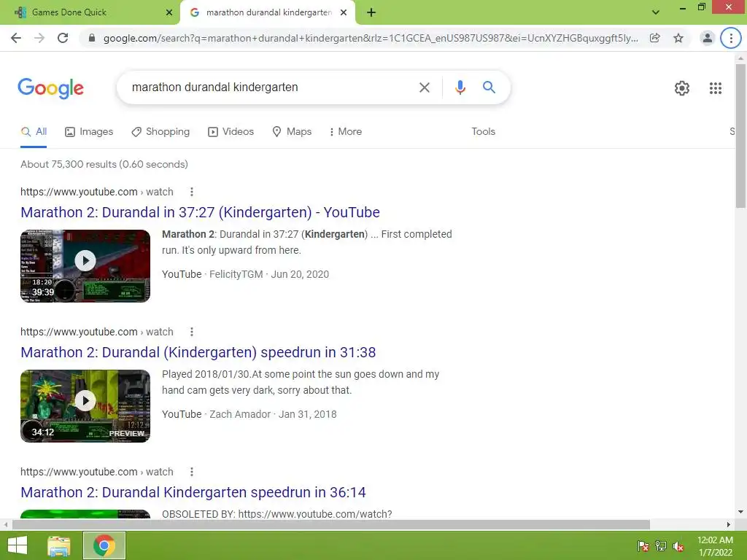Image resolution: width=747 pixels, height=560 pixels.
Task: Open a new tab with plus button
Action: click(371, 12)
